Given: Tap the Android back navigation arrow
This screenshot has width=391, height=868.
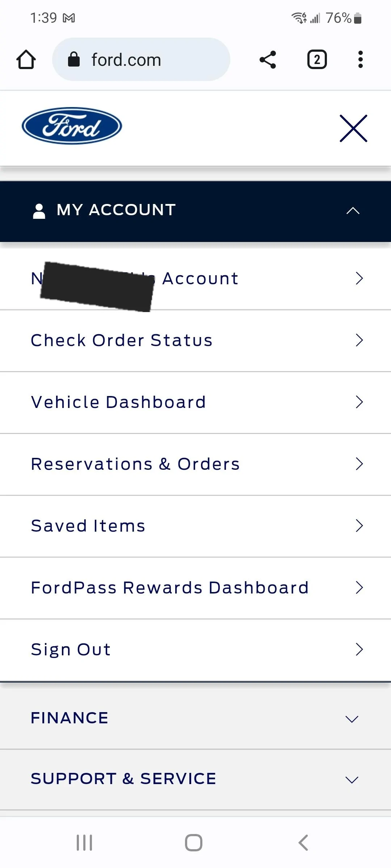Looking at the screenshot, I should (303, 843).
